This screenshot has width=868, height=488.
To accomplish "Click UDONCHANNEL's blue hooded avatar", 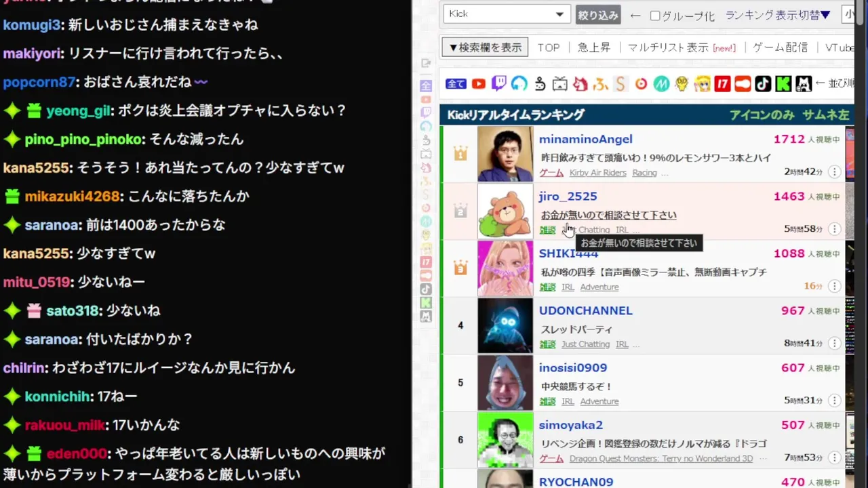I will 505,325.
